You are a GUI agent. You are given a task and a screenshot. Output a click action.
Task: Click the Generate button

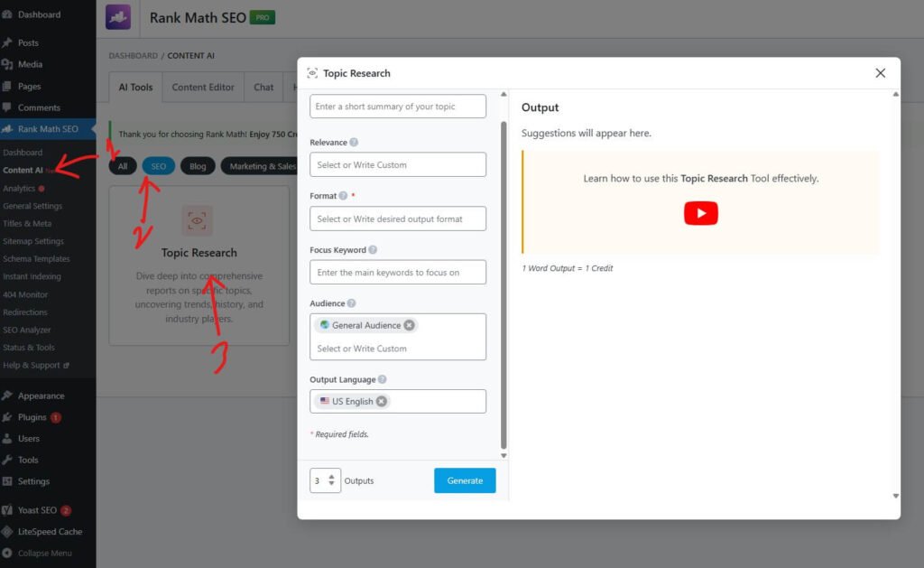(x=465, y=480)
